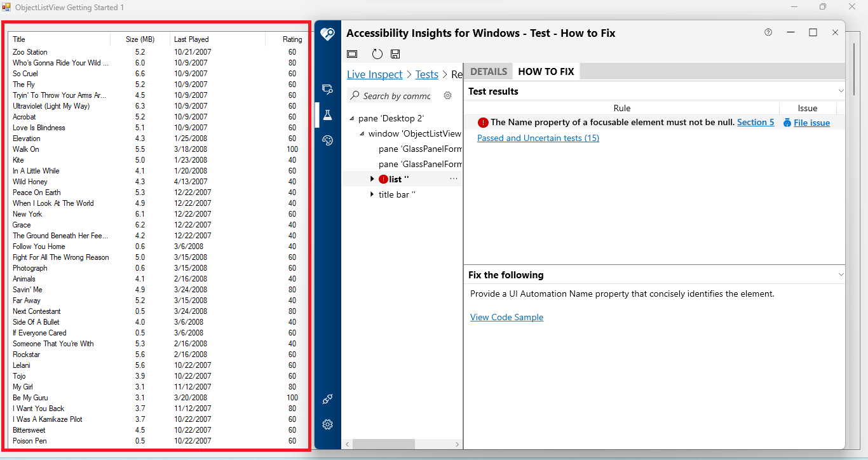Click the tree panel scroll left arrow
The image size is (868, 460).
pos(347,444)
